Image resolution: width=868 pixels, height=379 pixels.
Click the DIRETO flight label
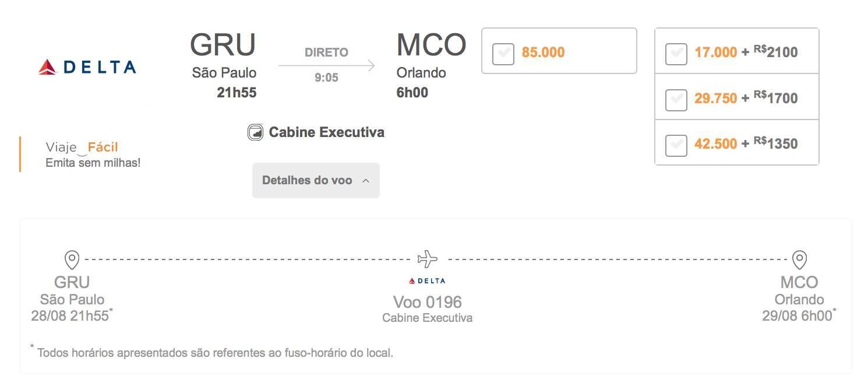click(326, 52)
